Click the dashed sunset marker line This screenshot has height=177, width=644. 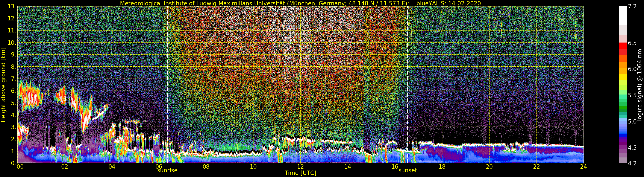click(x=408, y=85)
